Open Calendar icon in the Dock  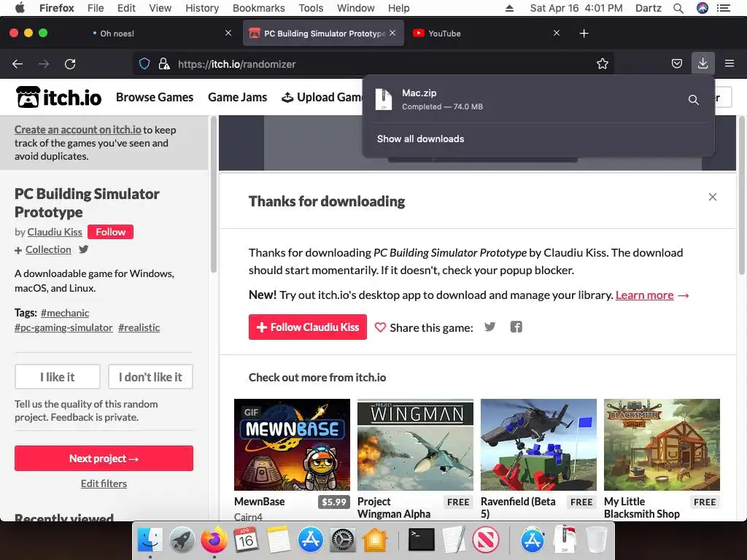pyautogui.click(x=246, y=540)
